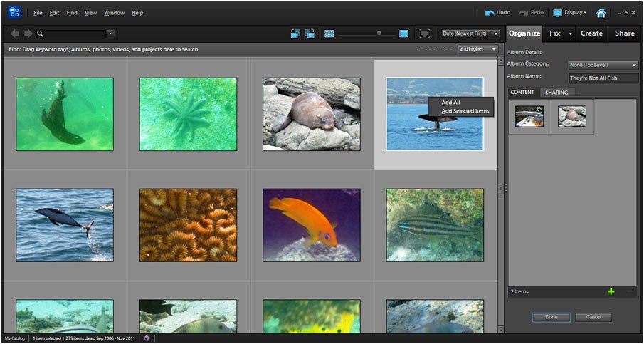Click the Album Name text field
This screenshot has width=644, height=344.
point(603,78)
